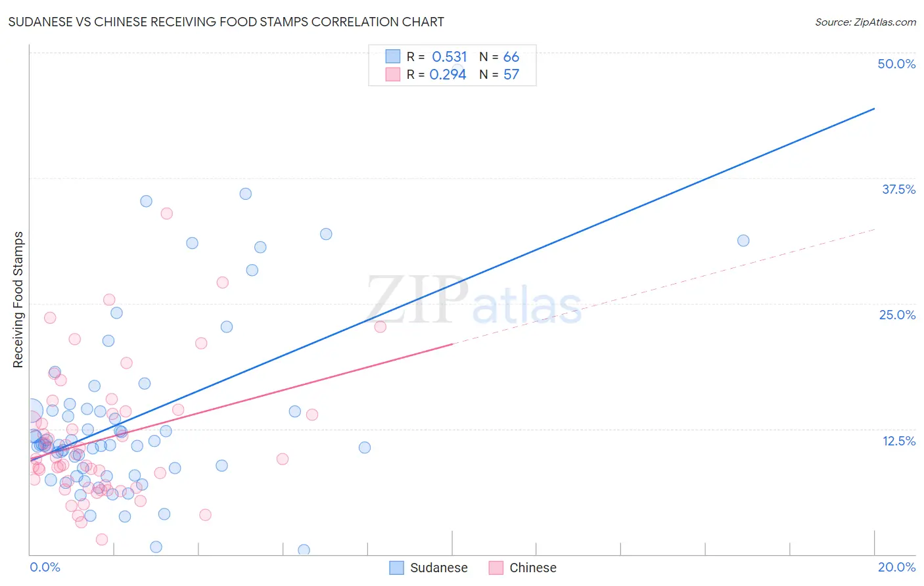Click the 37.5% y-axis label
924x586 pixels.
point(898,189)
